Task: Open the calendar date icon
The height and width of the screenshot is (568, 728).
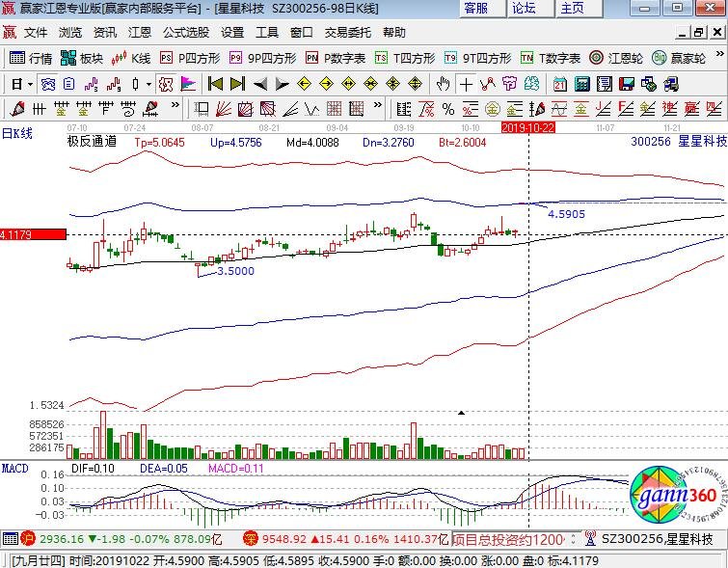Action: 560,85
